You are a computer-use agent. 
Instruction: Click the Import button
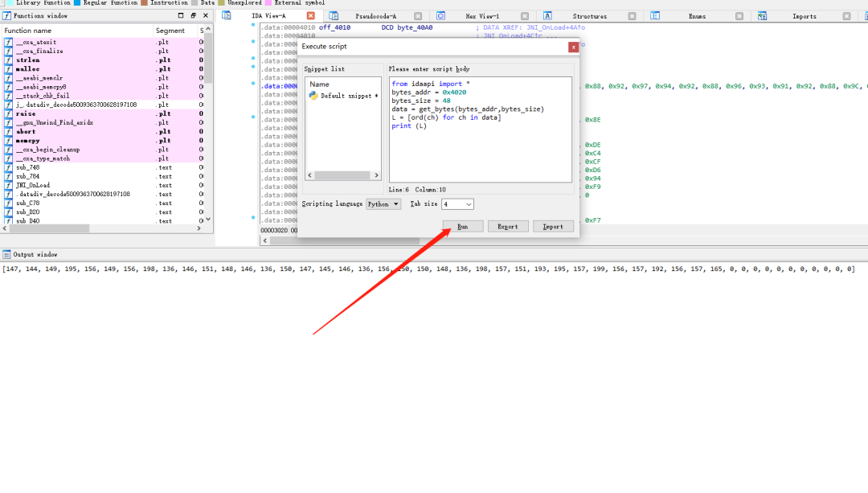(x=553, y=227)
